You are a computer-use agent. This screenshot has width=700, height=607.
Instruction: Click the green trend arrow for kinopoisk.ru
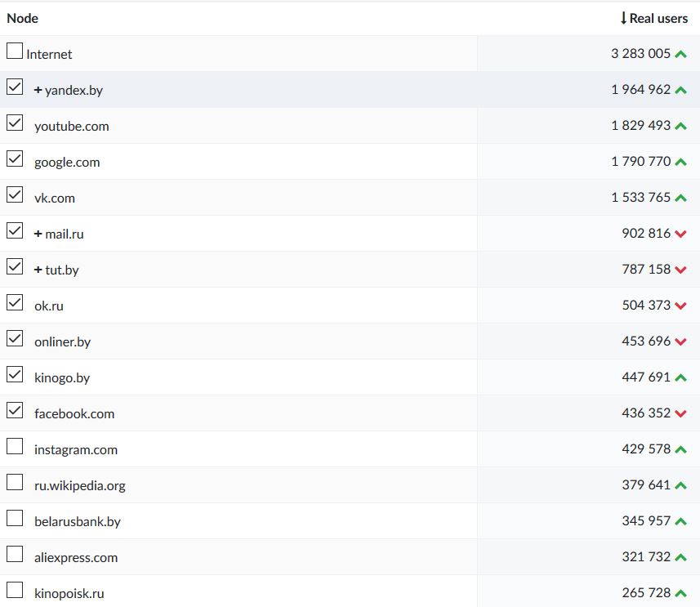tap(680, 593)
